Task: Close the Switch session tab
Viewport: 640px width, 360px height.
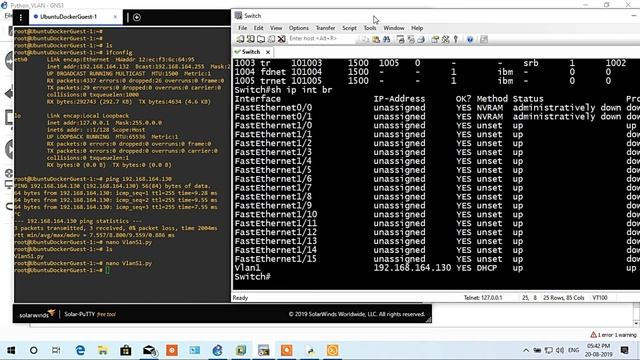Action: point(268,52)
